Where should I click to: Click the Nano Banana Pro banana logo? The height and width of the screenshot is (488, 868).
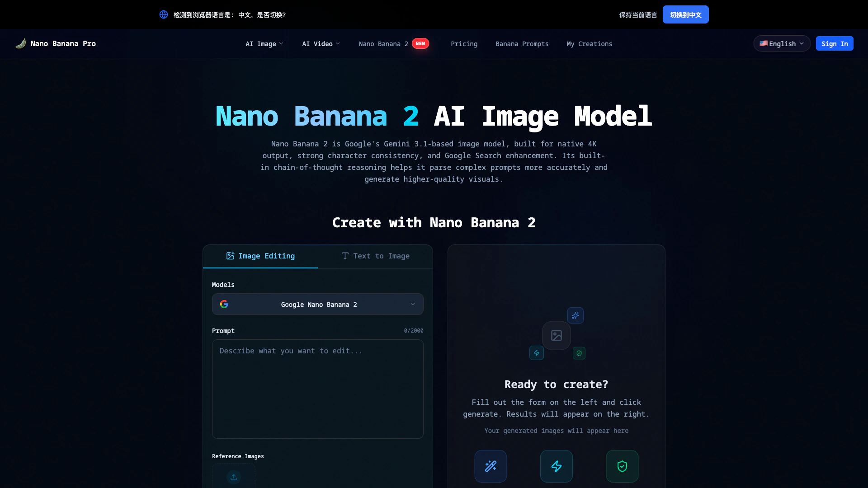click(21, 43)
